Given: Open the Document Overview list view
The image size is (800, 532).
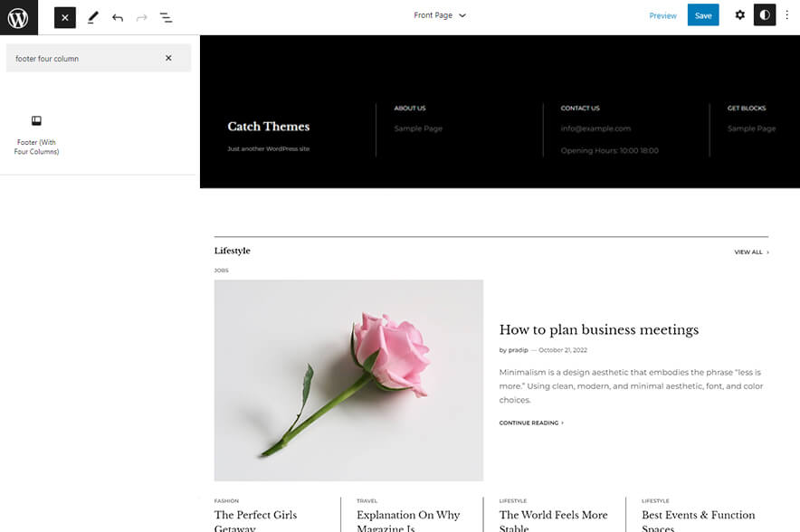Looking at the screenshot, I should 167,16.
